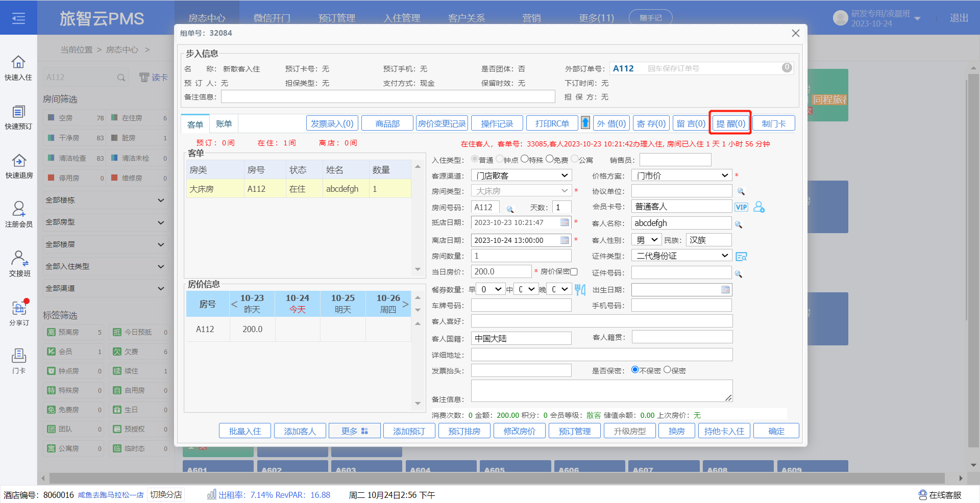Click search icon next to 房间号码

coord(509,209)
